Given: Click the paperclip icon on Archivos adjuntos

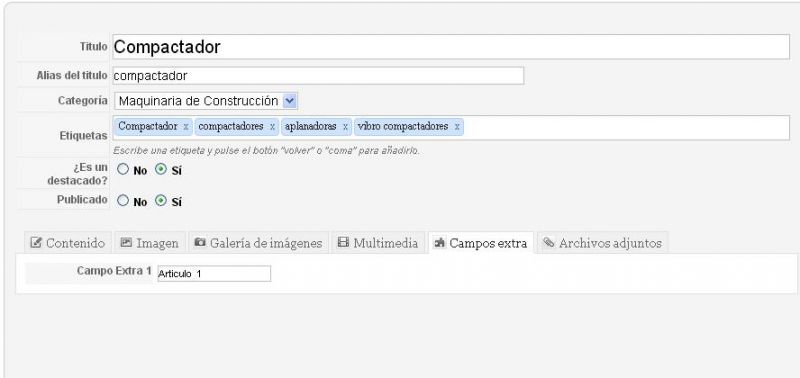Looking at the screenshot, I should click(548, 242).
